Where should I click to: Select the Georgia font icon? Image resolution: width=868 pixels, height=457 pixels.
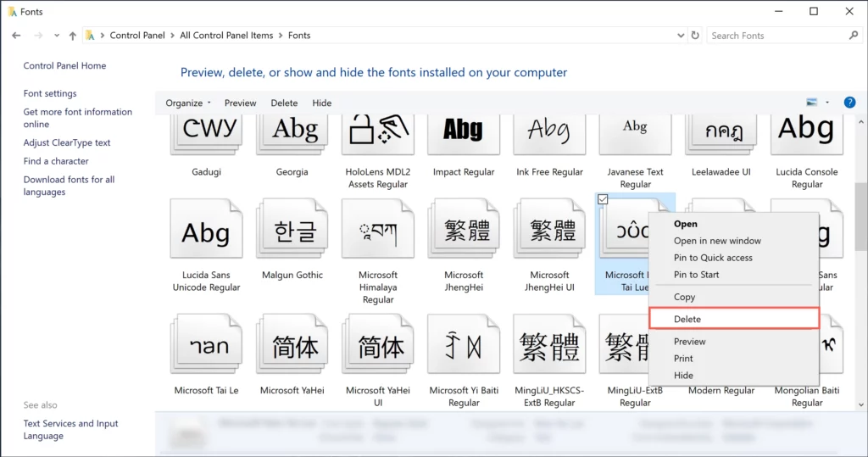pos(292,133)
